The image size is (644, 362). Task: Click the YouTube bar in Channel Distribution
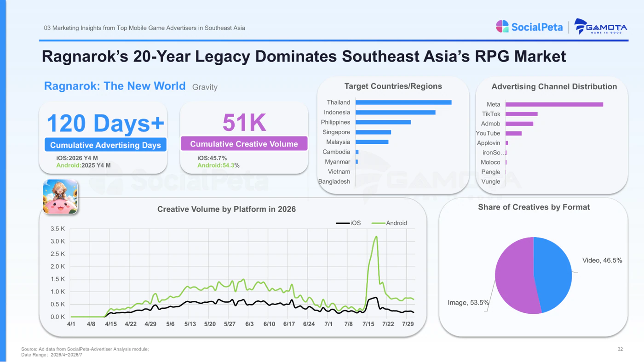[513, 133]
